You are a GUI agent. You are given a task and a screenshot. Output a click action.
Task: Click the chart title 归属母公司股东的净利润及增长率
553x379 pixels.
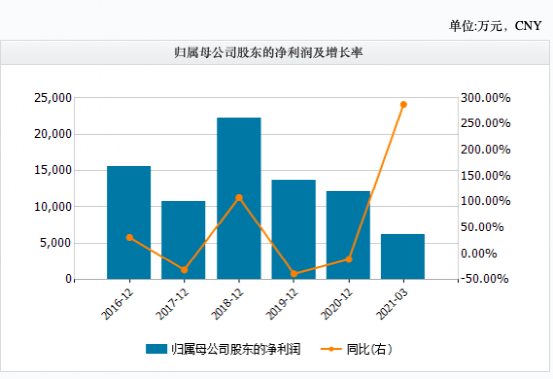point(268,53)
